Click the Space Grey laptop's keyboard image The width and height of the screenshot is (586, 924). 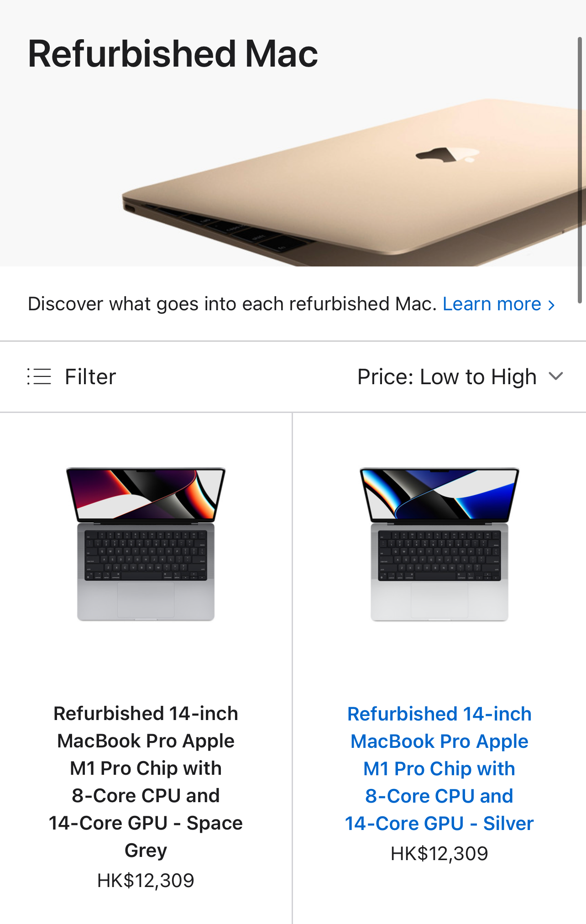(x=146, y=555)
